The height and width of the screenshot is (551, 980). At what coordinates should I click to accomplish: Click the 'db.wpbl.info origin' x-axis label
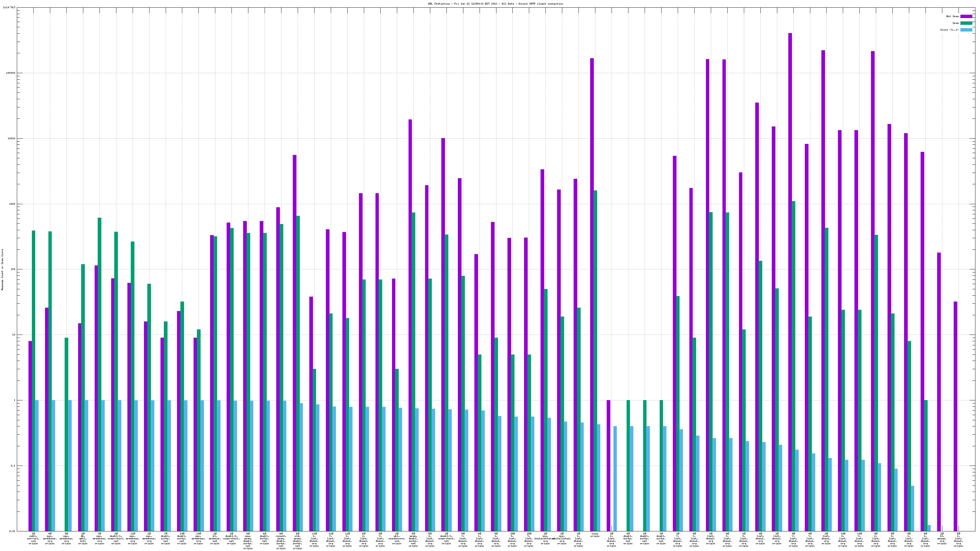pyautogui.click(x=83, y=538)
